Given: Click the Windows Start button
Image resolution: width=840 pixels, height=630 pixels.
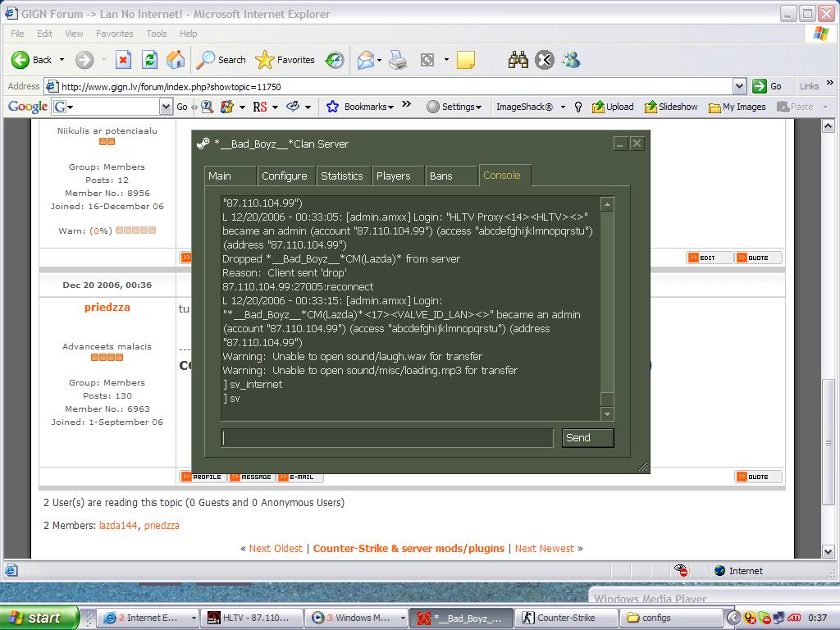Looking at the screenshot, I should 38,618.
